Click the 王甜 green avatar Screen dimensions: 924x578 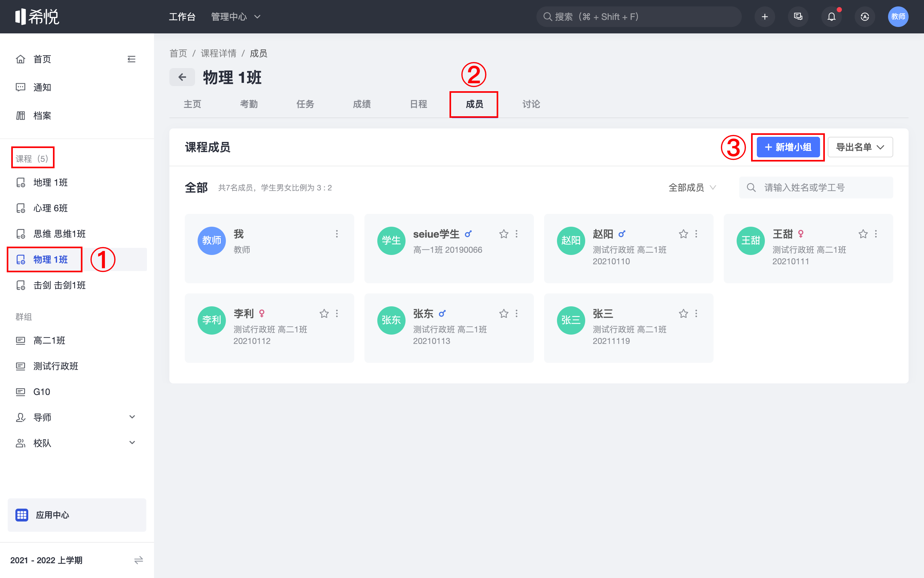click(750, 241)
